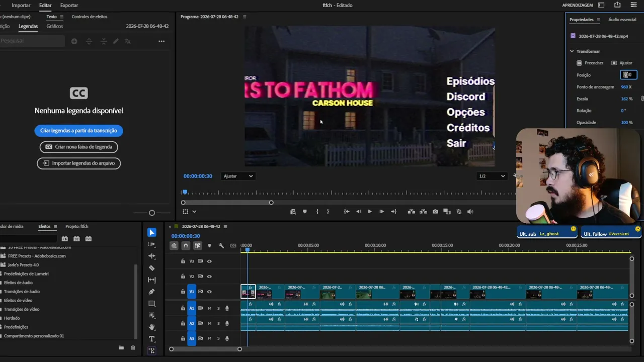Play the sequence in Program monitor

point(370,212)
